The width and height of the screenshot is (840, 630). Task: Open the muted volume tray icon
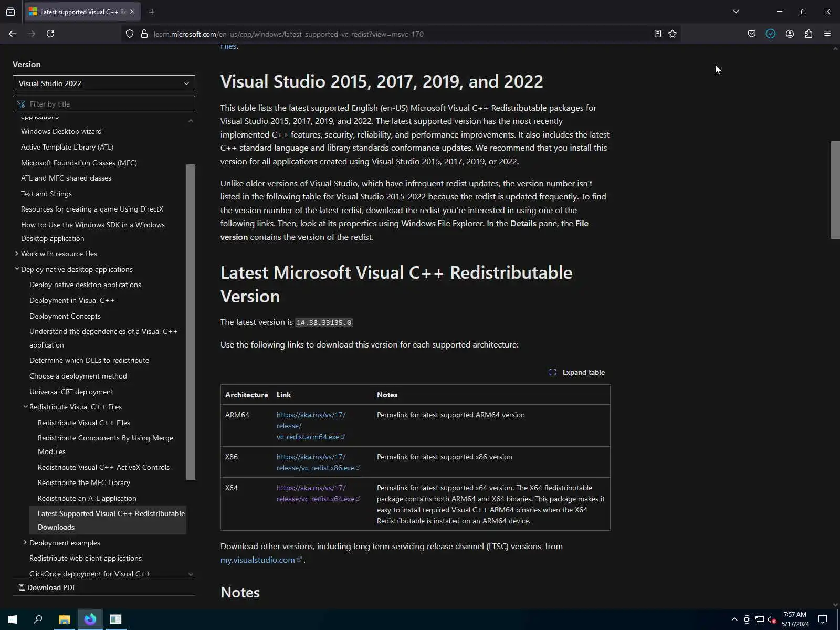(772, 619)
